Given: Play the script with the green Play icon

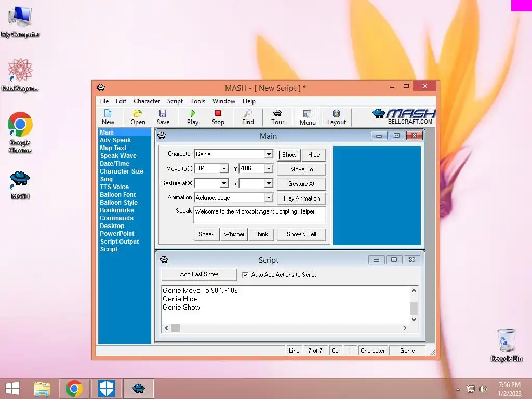Looking at the screenshot, I should pyautogui.click(x=193, y=117).
